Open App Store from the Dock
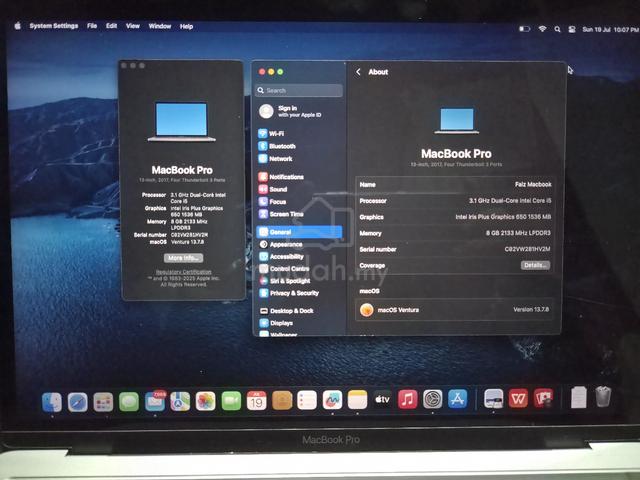Viewport: 640px width, 480px height. [x=458, y=399]
